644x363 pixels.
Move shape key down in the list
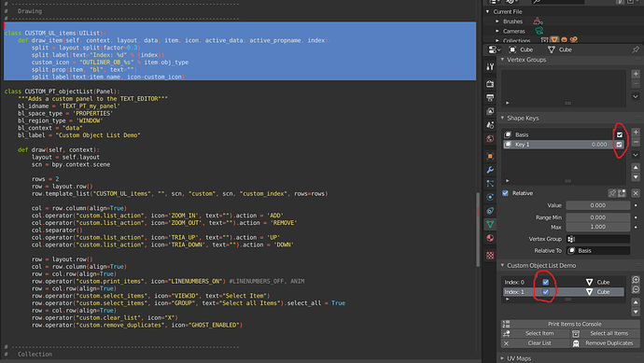(636, 177)
